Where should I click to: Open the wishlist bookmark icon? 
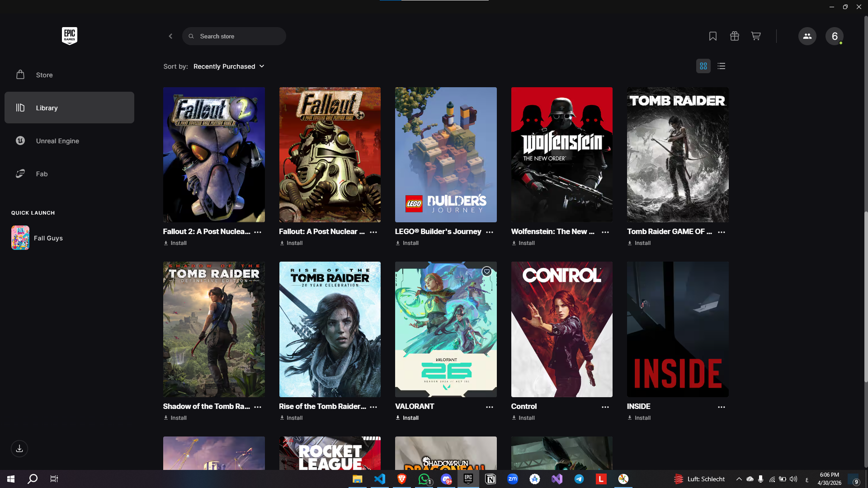tap(713, 36)
